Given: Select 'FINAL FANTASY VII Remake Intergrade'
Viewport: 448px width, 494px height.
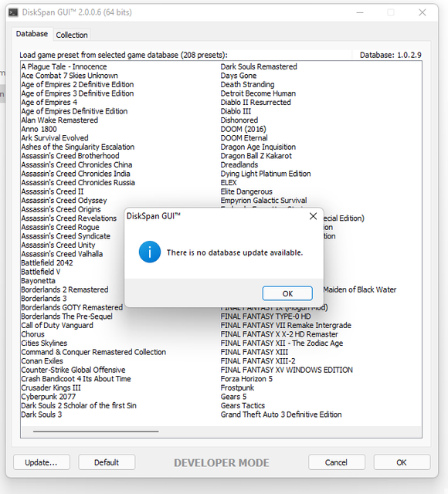Looking at the screenshot, I should pyautogui.click(x=286, y=326).
